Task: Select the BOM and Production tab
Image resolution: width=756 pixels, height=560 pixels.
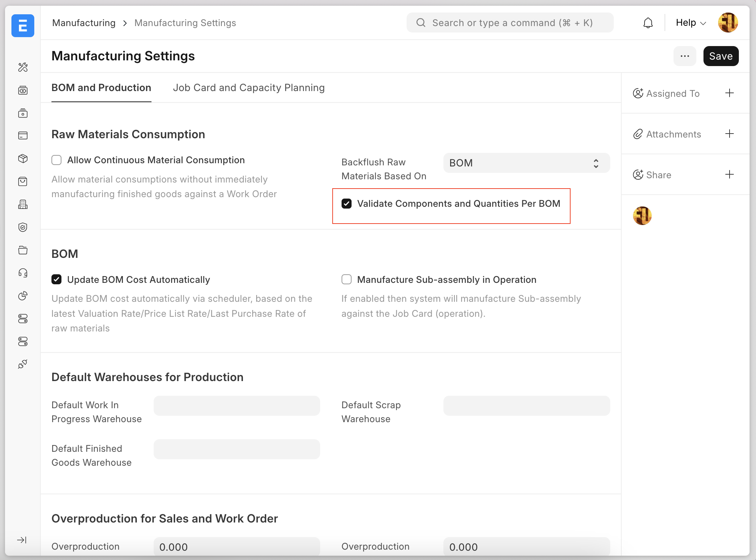Action: click(101, 88)
